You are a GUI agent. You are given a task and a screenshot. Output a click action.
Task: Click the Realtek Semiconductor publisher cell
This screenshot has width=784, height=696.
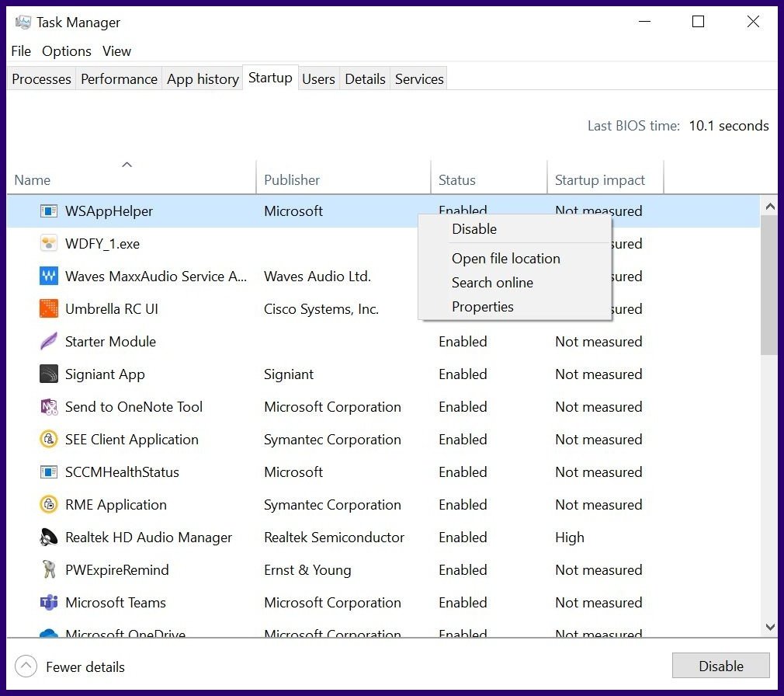[334, 538]
